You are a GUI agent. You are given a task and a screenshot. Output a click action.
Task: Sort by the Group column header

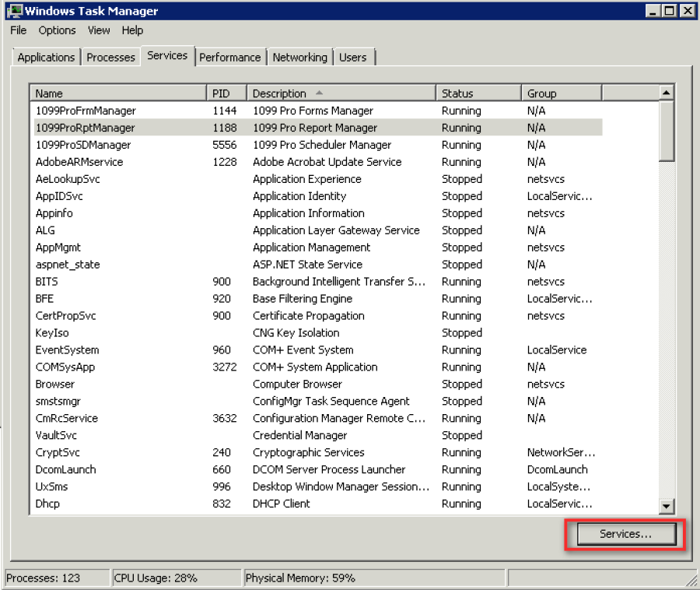pos(562,93)
